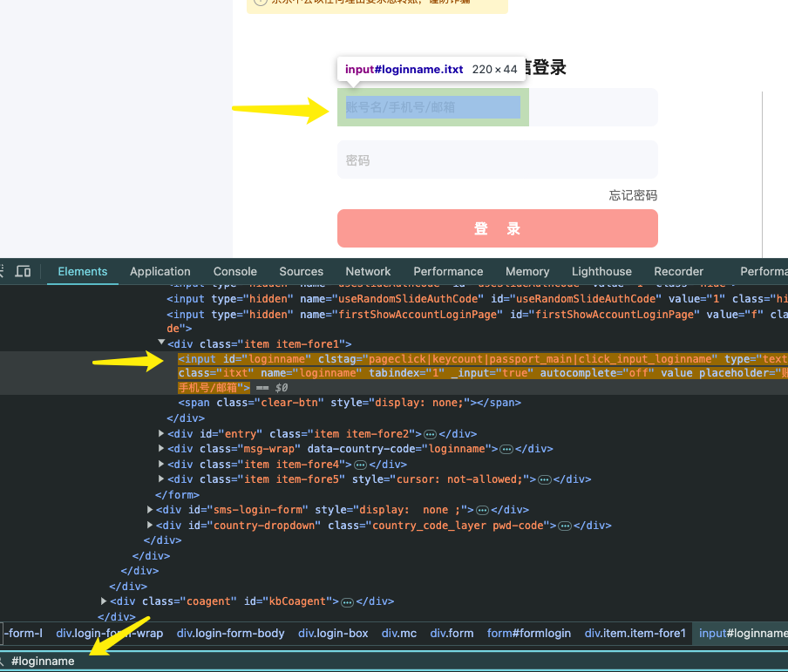Click the 密码 password input field
The width and height of the screenshot is (788, 672).
pos(497,160)
